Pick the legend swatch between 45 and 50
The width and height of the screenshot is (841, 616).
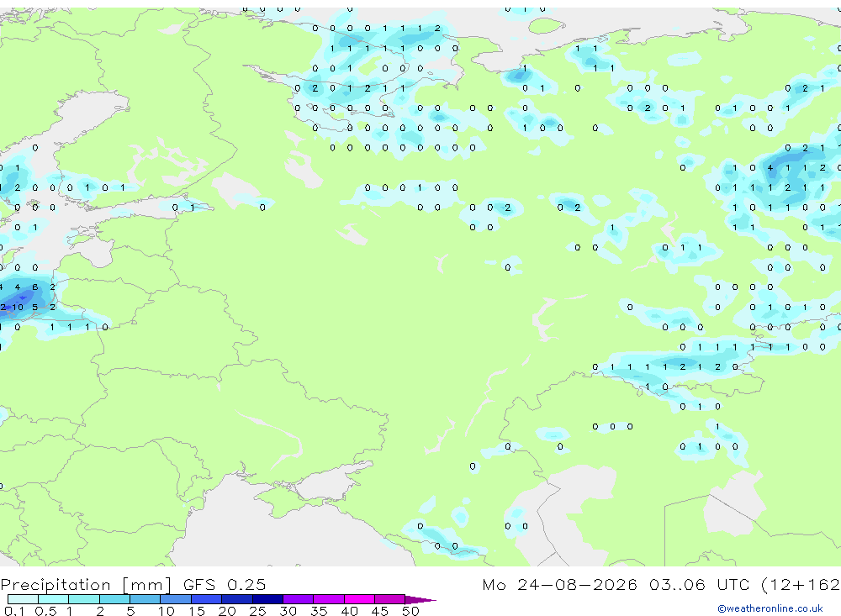click(389, 599)
